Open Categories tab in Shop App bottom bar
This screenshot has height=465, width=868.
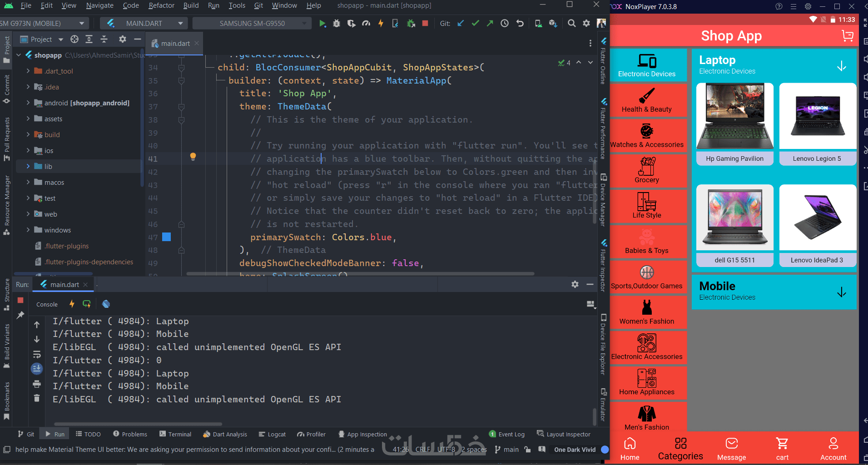click(x=680, y=449)
